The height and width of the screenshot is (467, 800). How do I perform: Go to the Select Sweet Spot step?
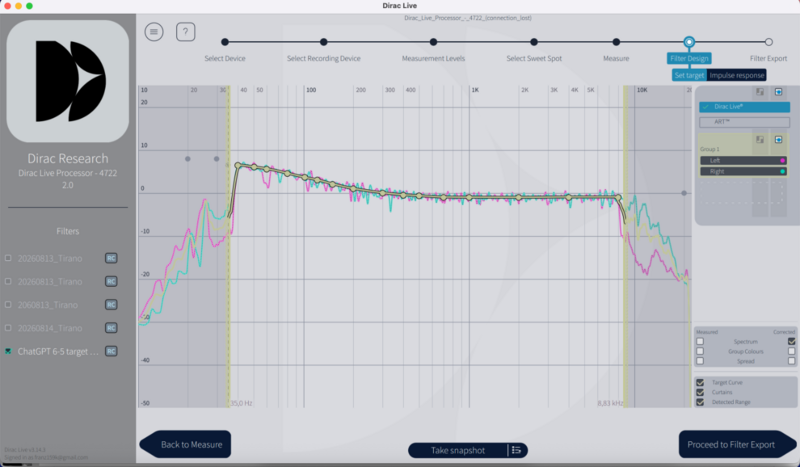[x=534, y=42]
